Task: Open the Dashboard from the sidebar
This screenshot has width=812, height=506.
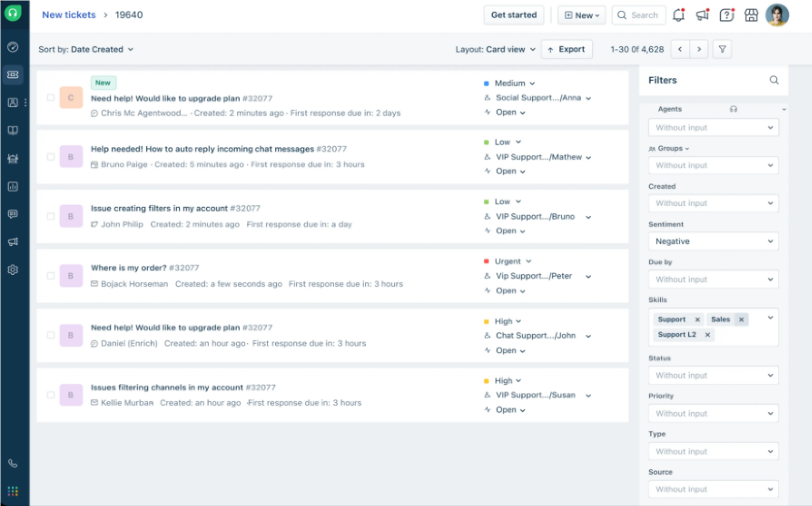Action: [13, 47]
